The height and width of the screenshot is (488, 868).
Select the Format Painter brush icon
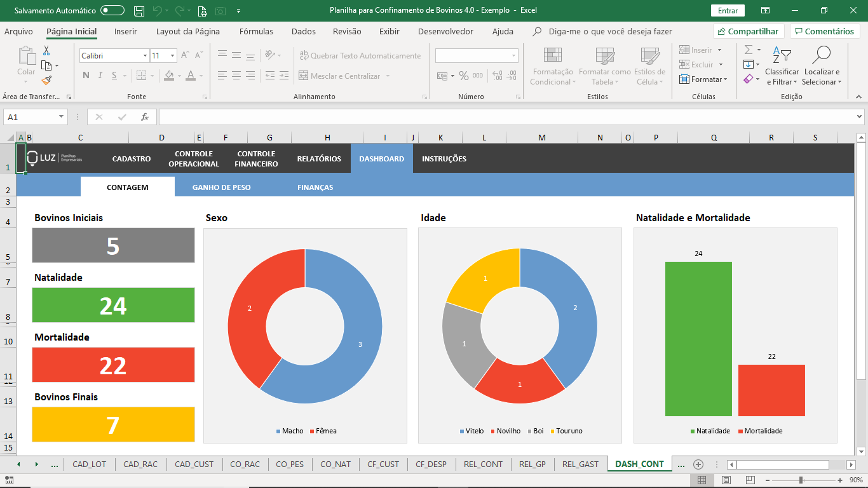[x=46, y=80]
